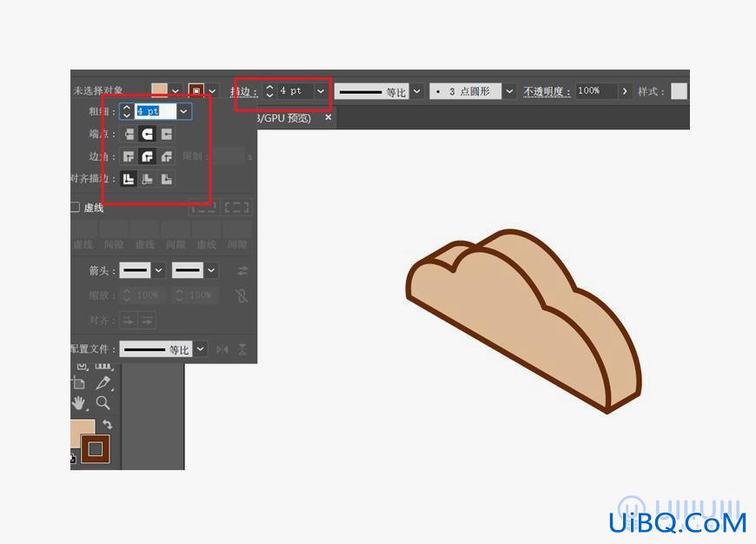This screenshot has height=544, width=756.
Task: Close the GPU 预览 document tab
Action: [328, 117]
